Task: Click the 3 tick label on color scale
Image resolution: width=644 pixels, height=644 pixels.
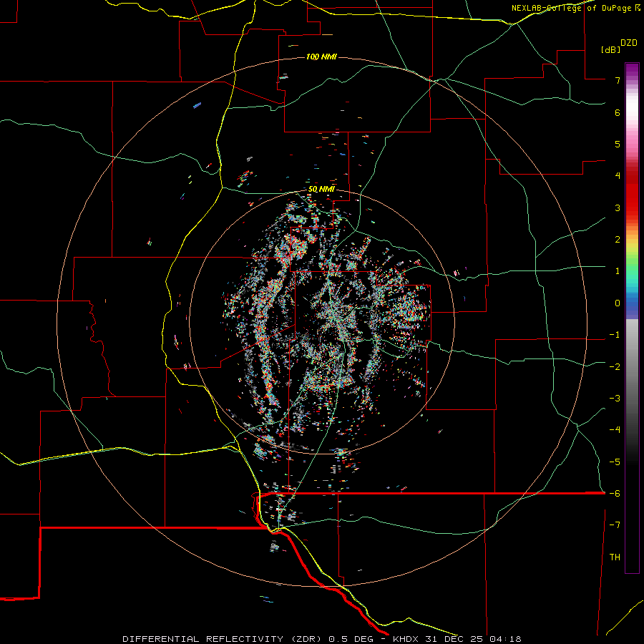Action: point(618,208)
